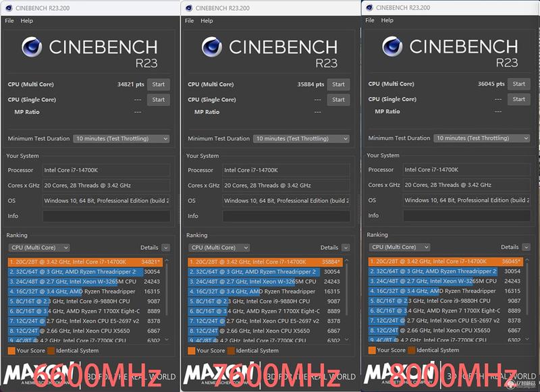This screenshot has width=540, height=392.
Task: Select the orange i7-14700K row scoring 35884
Action: click(x=265, y=262)
